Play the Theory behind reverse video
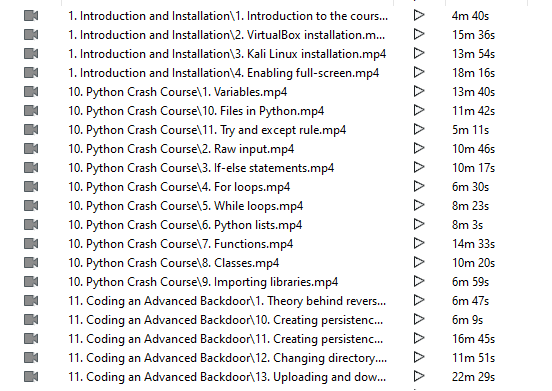 (x=419, y=301)
